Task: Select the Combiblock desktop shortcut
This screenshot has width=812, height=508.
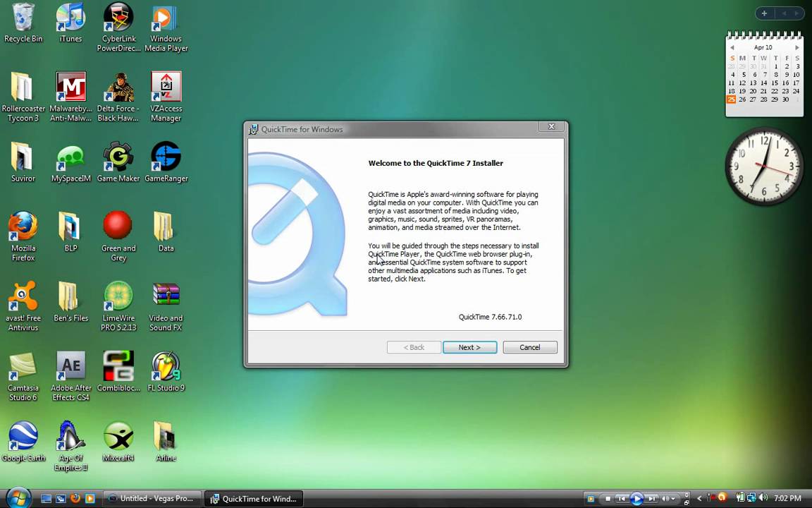Action: [x=118, y=373]
